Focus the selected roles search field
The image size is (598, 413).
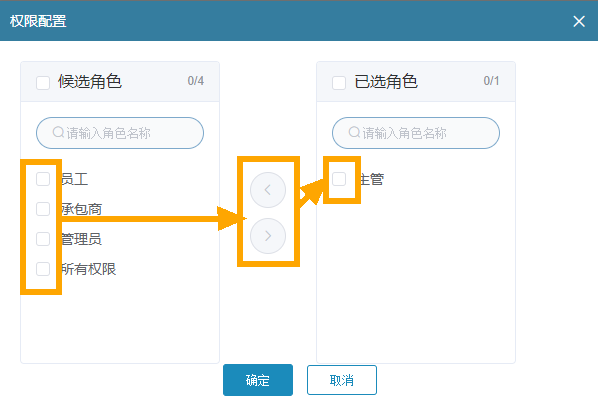(416, 133)
